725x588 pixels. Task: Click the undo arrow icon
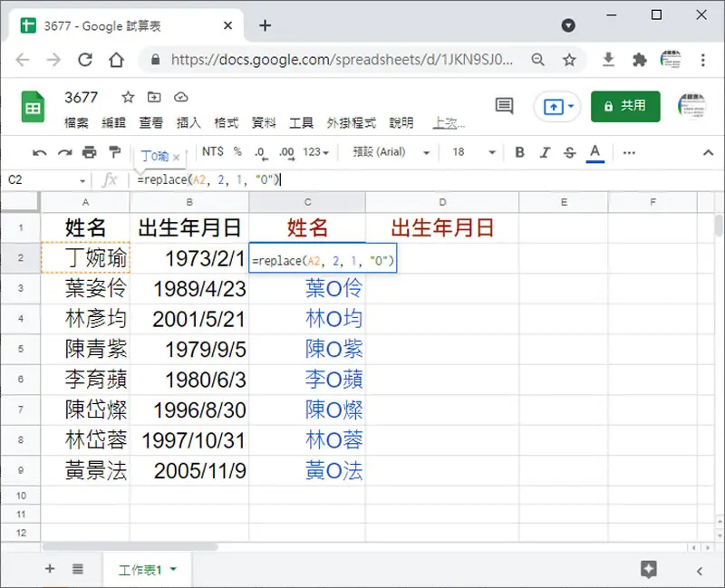pos(39,152)
